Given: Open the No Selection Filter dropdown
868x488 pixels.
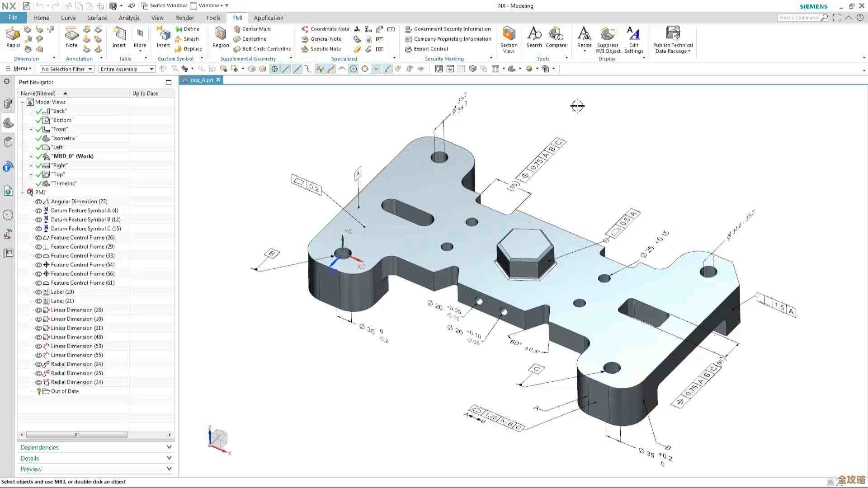Looking at the screenshot, I should pos(66,69).
